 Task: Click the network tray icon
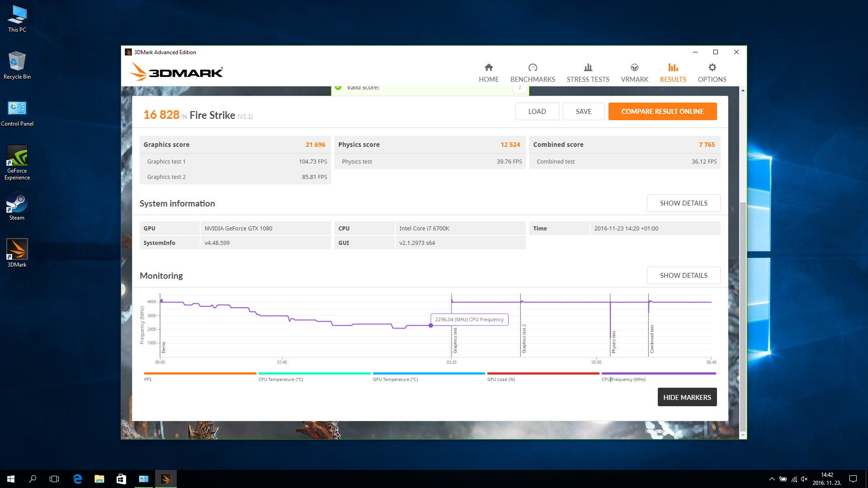794,479
